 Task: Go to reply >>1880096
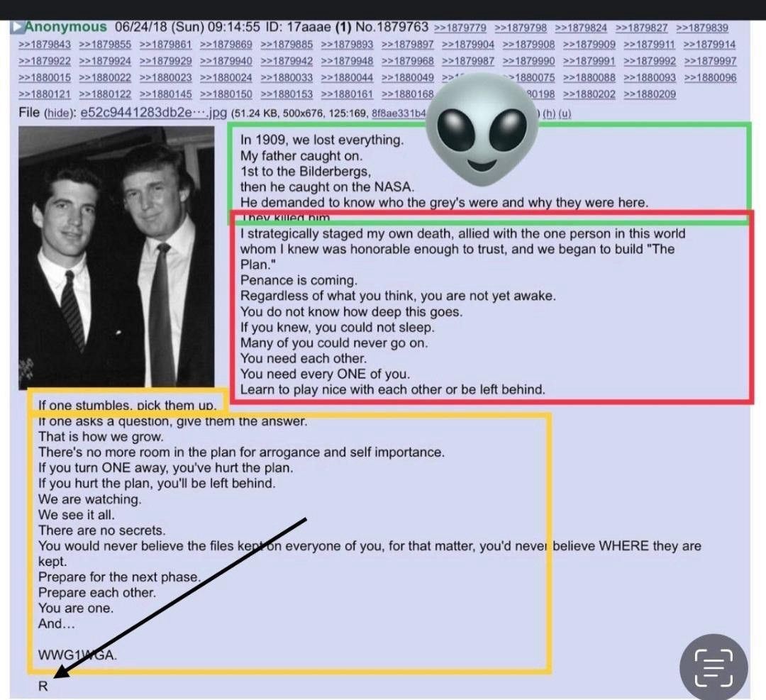coord(710,78)
